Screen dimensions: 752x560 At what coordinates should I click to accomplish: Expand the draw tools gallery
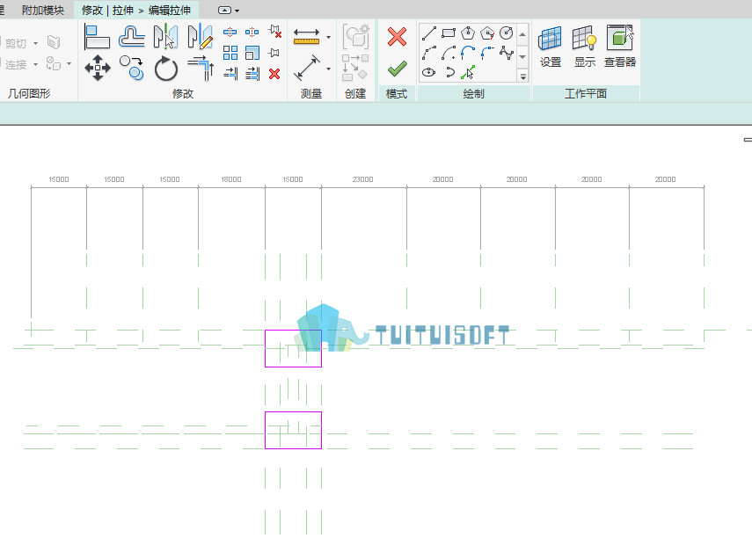click(x=522, y=76)
